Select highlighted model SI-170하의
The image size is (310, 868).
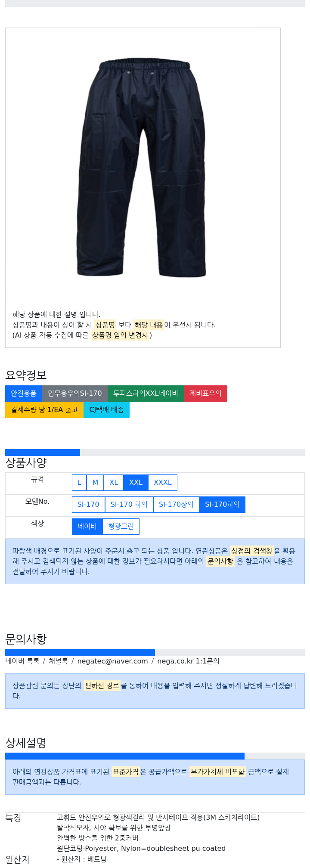[x=222, y=505]
